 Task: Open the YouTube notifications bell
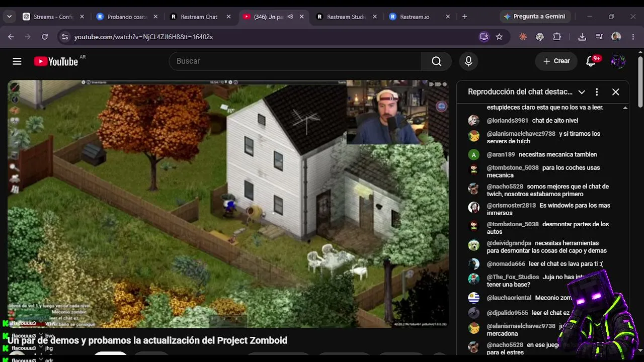pos(592,61)
